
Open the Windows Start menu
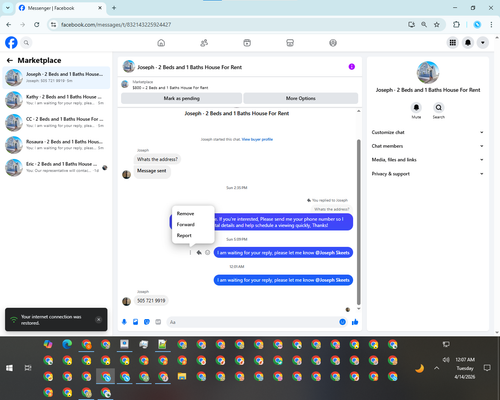[9, 368]
